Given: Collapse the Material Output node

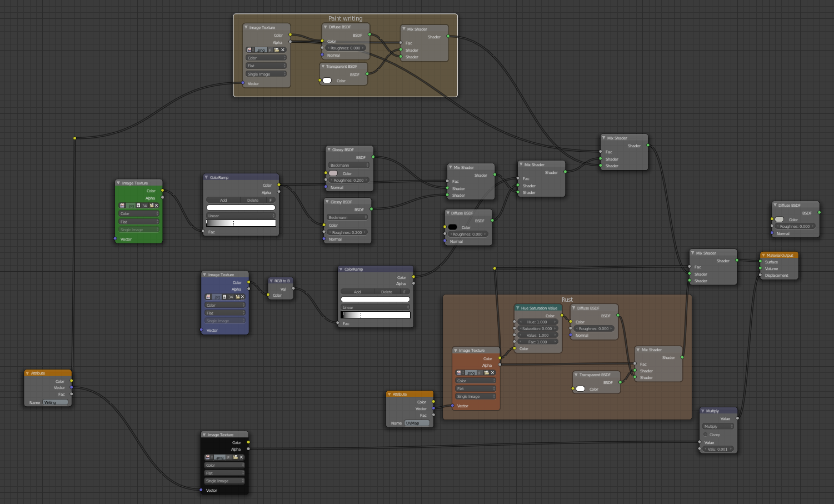Looking at the screenshot, I should [763, 255].
